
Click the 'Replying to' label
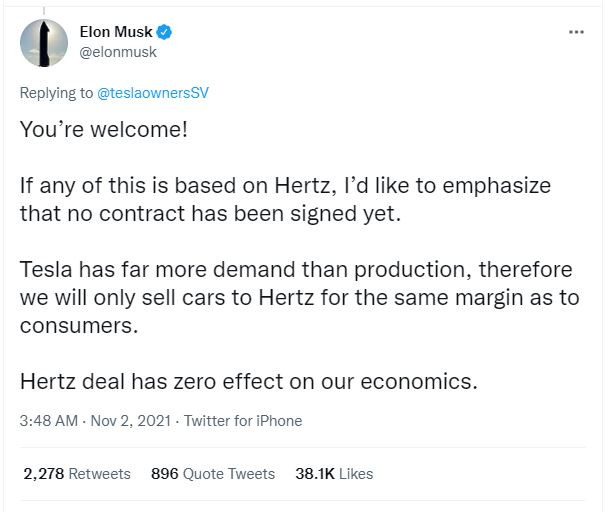pyautogui.click(x=56, y=92)
